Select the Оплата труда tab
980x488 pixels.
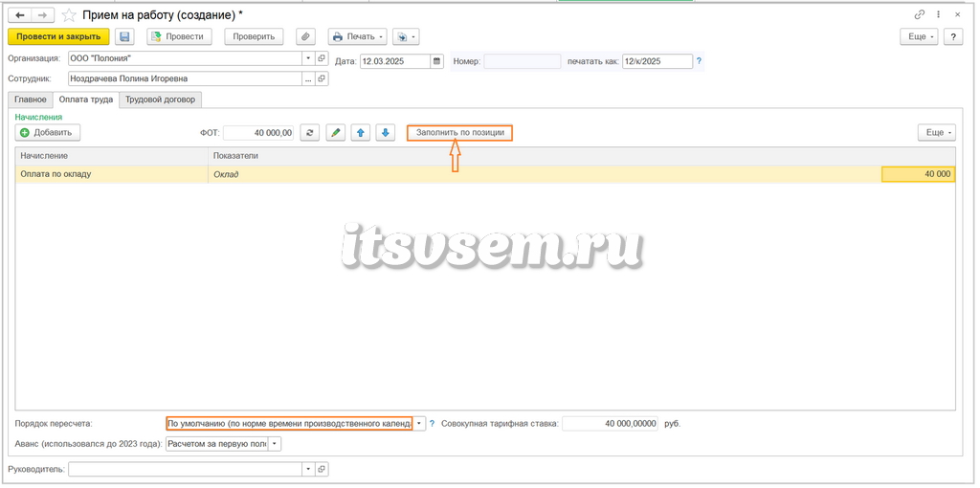tap(85, 100)
